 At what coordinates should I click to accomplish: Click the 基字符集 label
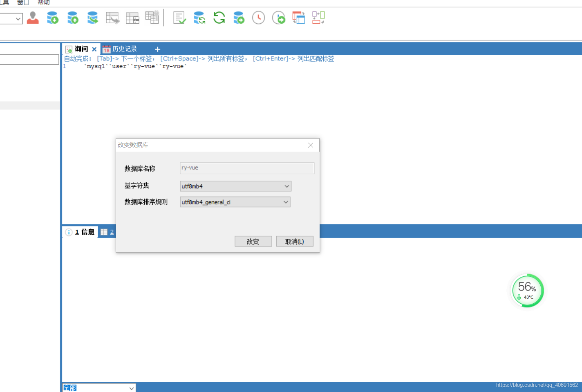pos(137,186)
